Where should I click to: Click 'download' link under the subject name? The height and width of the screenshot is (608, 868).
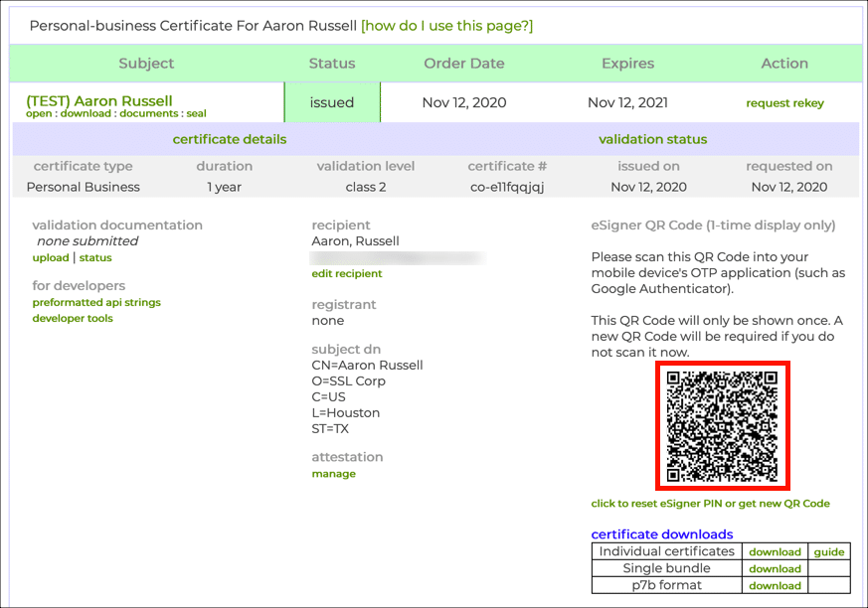87,114
